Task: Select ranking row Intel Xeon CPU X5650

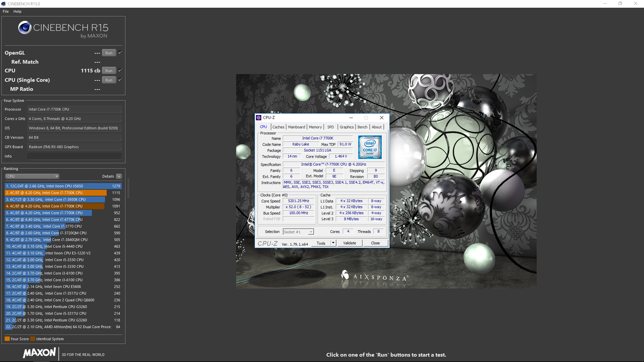Action: [x=63, y=186]
